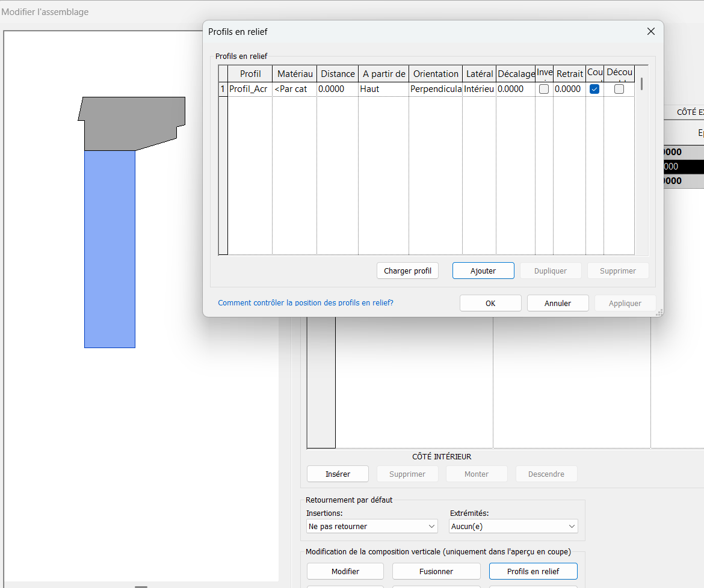The height and width of the screenshot is (588, 704).
Task: Click the Charger profil button
Action: point(407,271)
